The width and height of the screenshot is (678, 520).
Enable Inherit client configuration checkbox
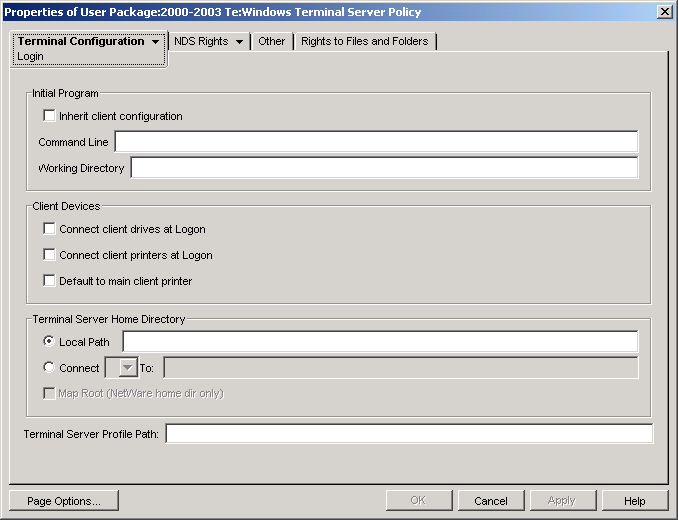49,116
